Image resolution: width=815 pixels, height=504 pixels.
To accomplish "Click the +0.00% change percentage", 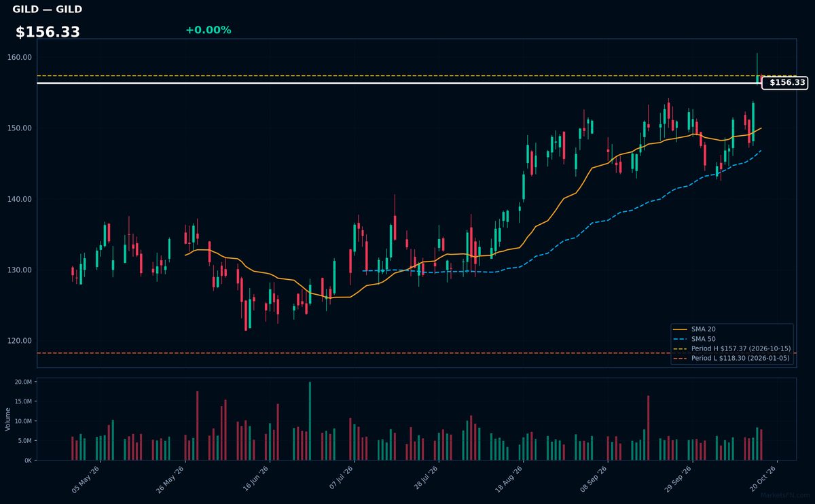I will (208, 30).
